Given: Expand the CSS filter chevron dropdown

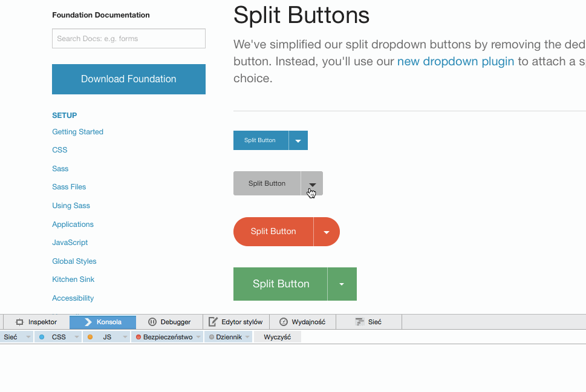Looking at the screenshot, I should [75, 336].
